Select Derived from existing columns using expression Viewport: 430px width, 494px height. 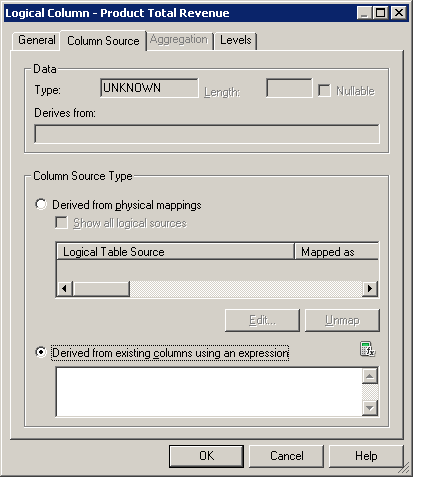[x=41, y=352]
